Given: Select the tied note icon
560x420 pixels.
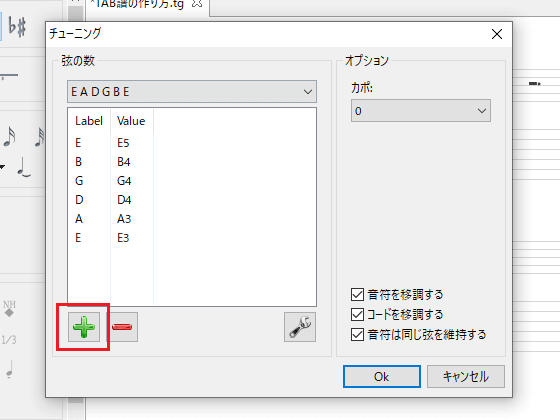Looking at the screenshot, I should point(24,167).
